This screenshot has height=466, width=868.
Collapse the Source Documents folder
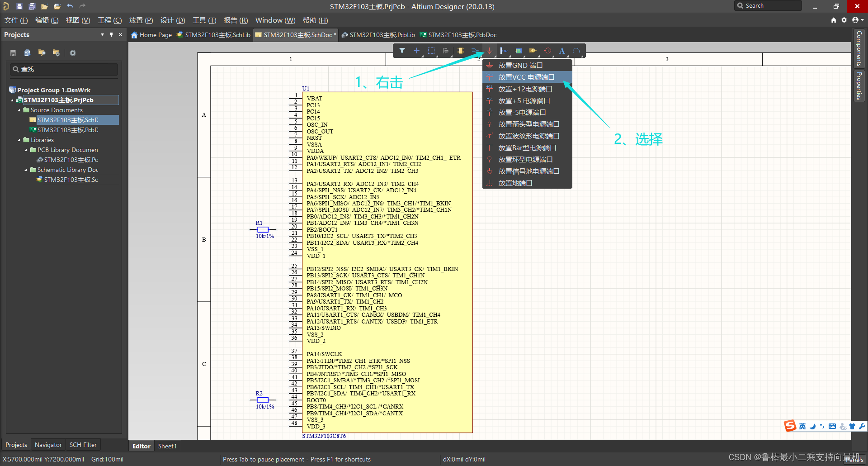point(19,110)
